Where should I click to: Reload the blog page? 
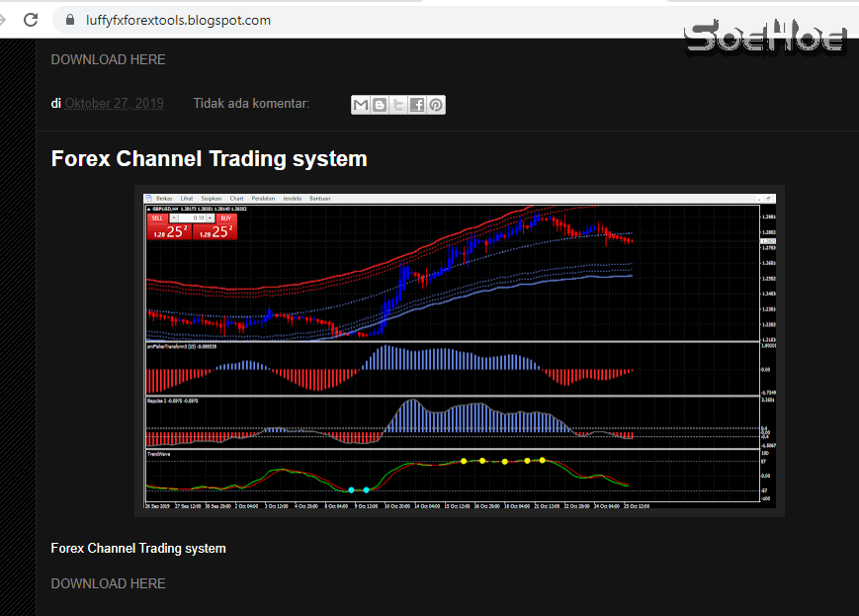(29, 19)
